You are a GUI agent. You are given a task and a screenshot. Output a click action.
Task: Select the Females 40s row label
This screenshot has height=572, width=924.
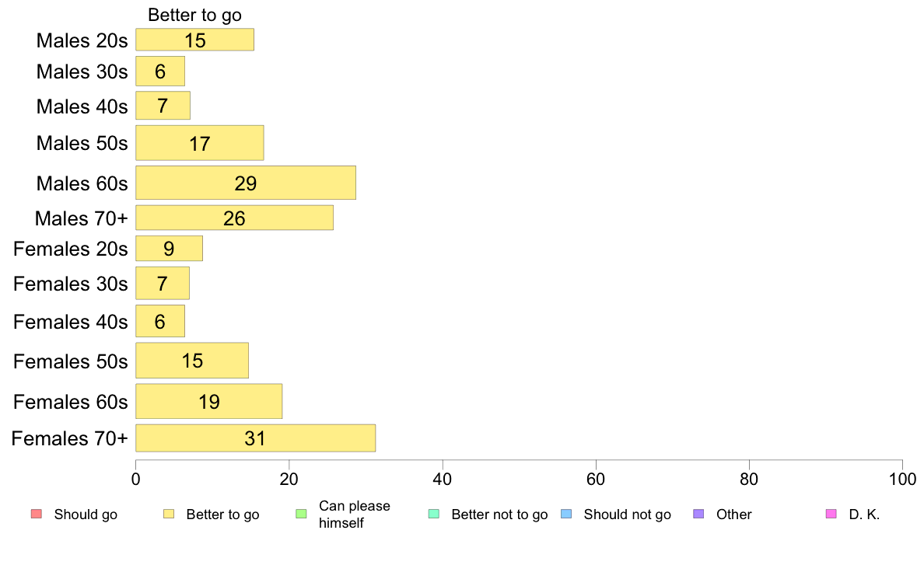tap(70, 322)
